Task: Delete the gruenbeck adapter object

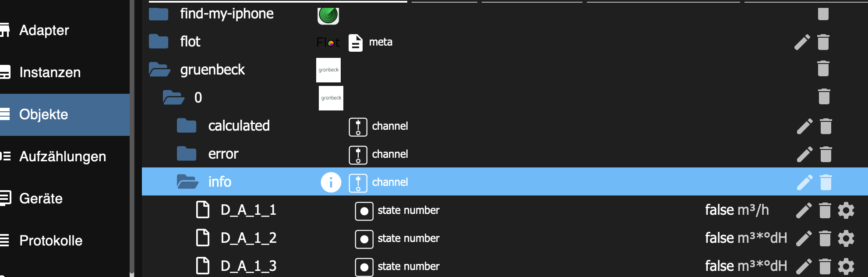Action: [823, 69]
